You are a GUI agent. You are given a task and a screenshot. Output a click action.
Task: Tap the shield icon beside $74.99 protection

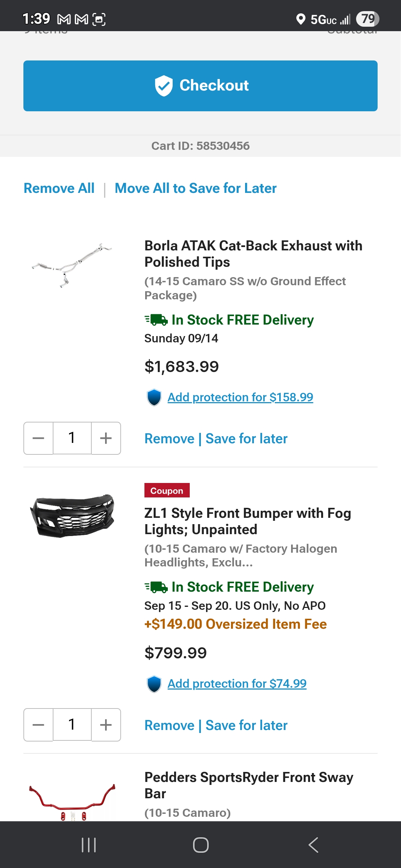(154, 684)
